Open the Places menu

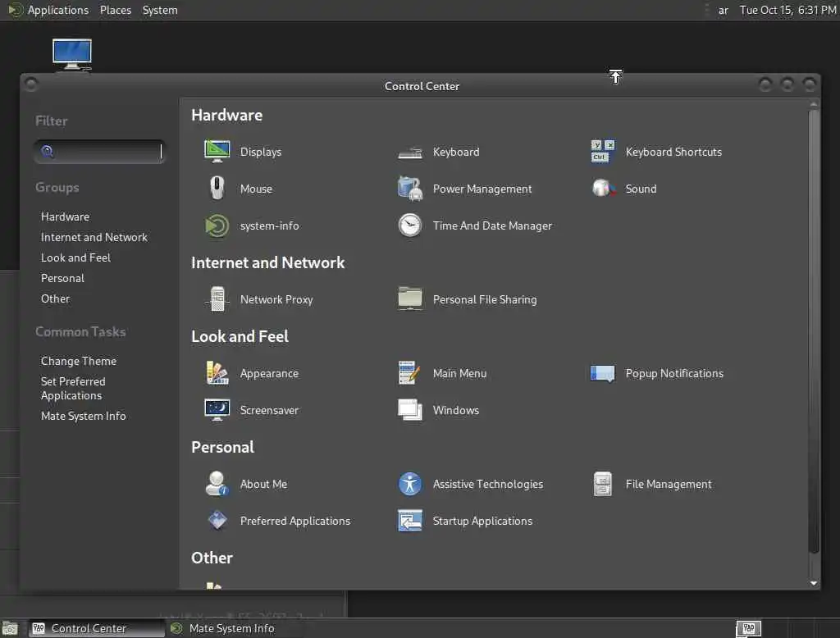[x=116, y=10]
